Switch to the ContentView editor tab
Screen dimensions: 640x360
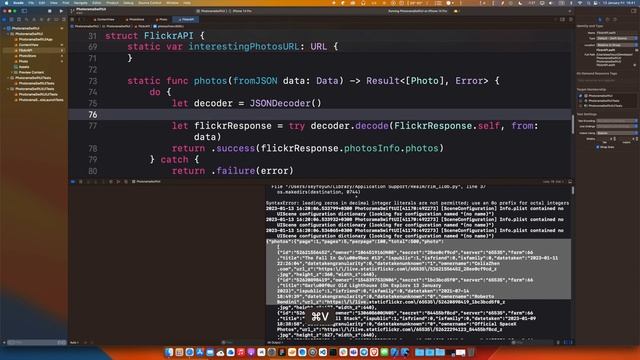(x=104, y=19)
